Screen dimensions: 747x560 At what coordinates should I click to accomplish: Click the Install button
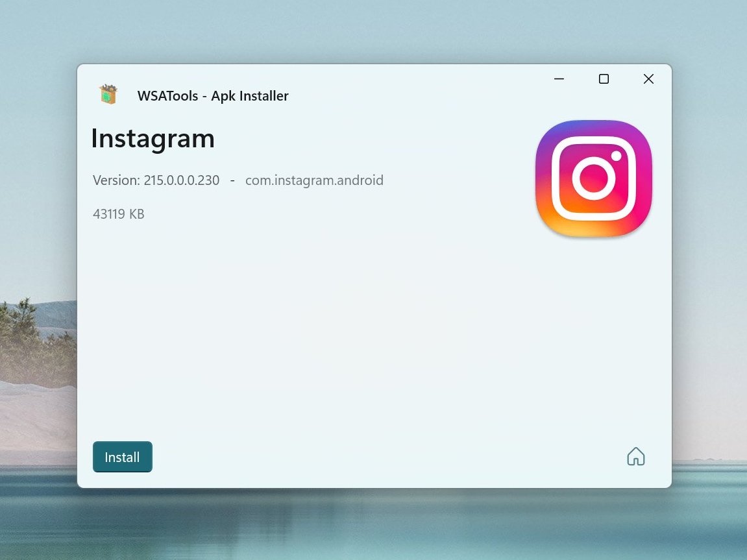point(123,457)
